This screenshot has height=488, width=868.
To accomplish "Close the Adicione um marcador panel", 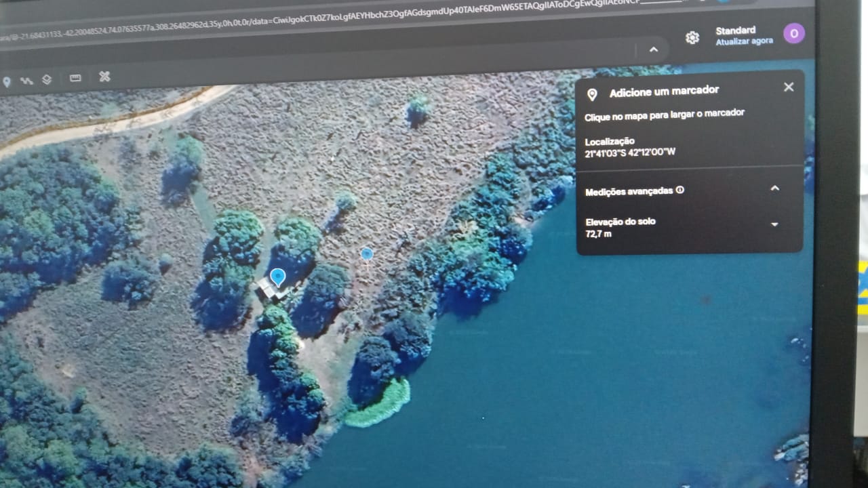I will (x=788, y=87).
